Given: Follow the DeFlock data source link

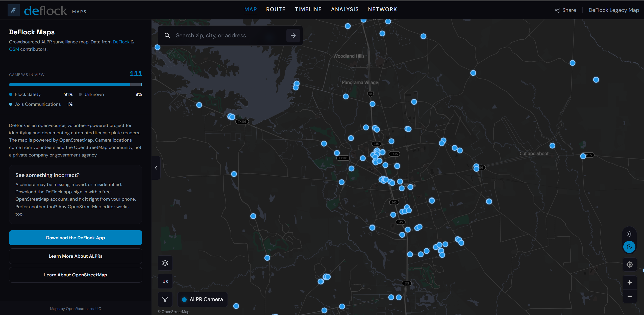Looking at the screenshot, I should pyautogui.click(x=121, y=42).
